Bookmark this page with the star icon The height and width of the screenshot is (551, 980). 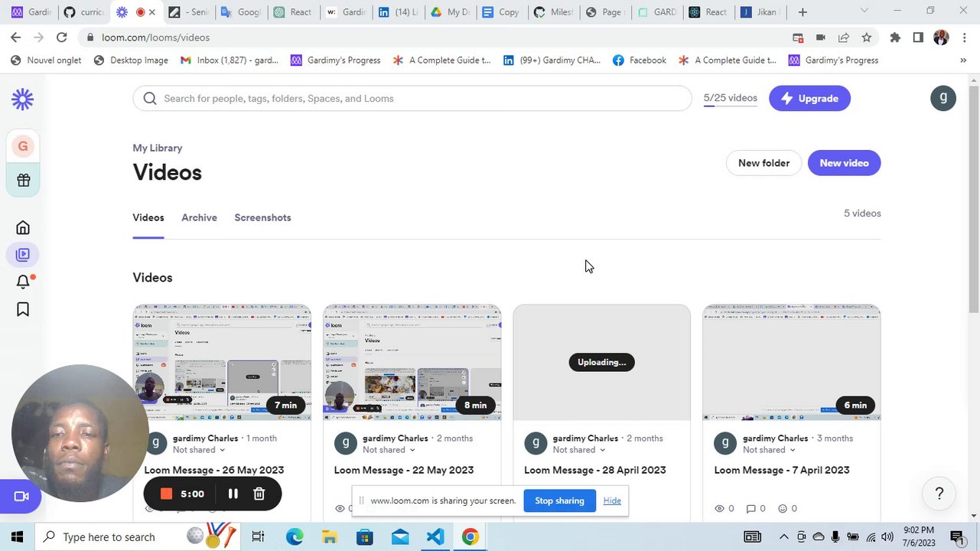point(866,37)
